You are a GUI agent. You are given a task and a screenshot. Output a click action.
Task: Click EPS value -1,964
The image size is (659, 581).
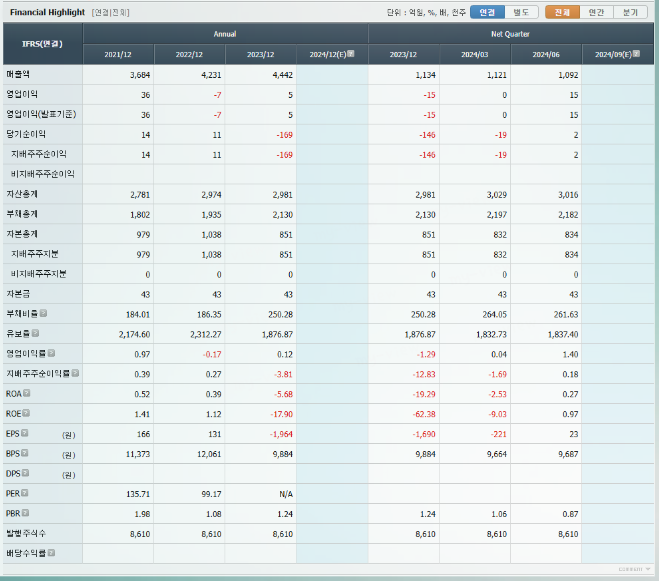[x=281, y=434]
